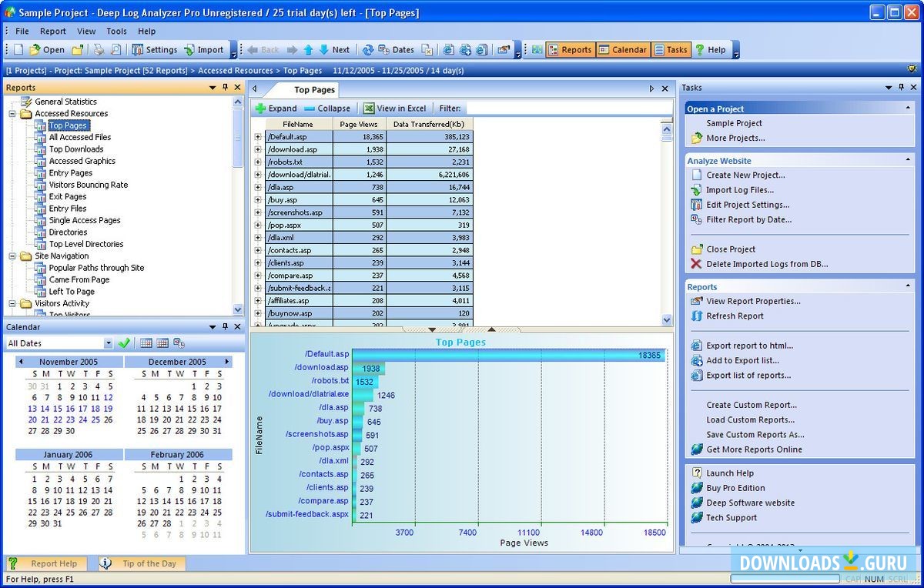Collapse the Accessed Resources tree folder
The height and width of the screenshot is (588, 924).
tap(13, 113)
